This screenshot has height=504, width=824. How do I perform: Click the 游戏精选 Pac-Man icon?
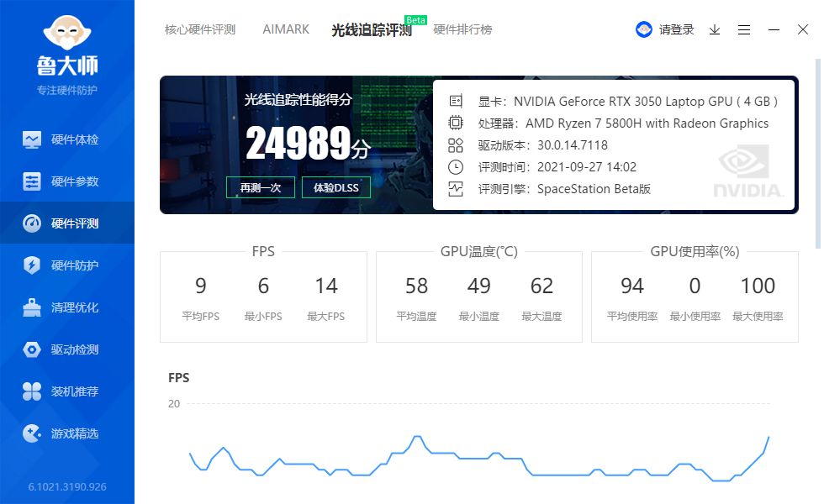pos(32,433)
